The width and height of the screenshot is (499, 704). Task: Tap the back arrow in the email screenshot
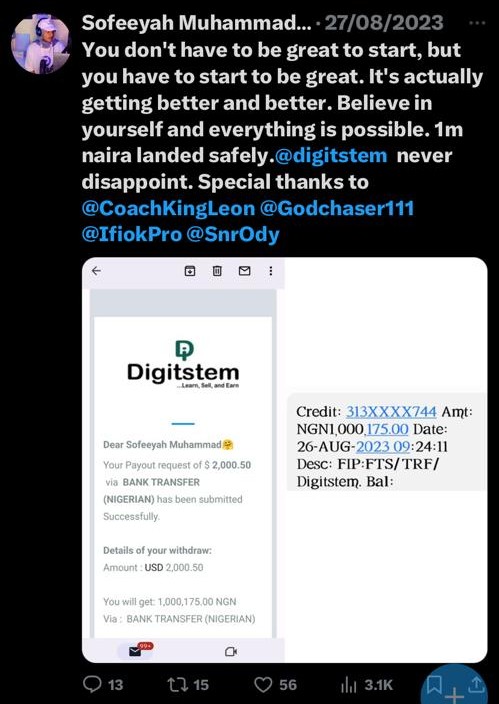coord(96,271)
